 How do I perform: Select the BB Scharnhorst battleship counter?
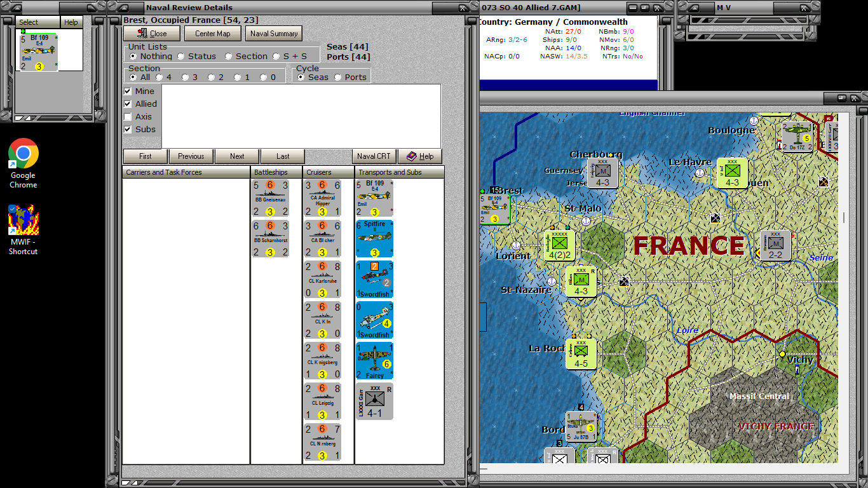[x=271, y=240]
